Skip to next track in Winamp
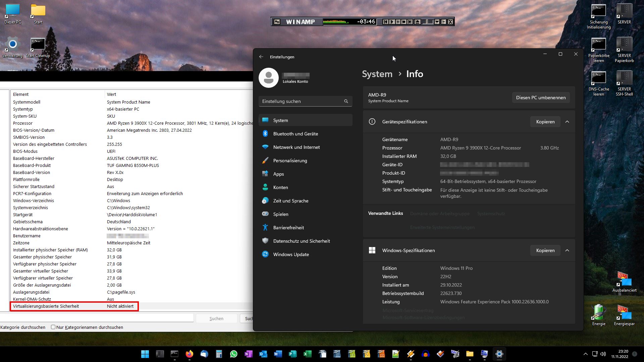Image resolution: width=644 pixels, height=362 pixels. pyautogui.click(x=410, y=22)
